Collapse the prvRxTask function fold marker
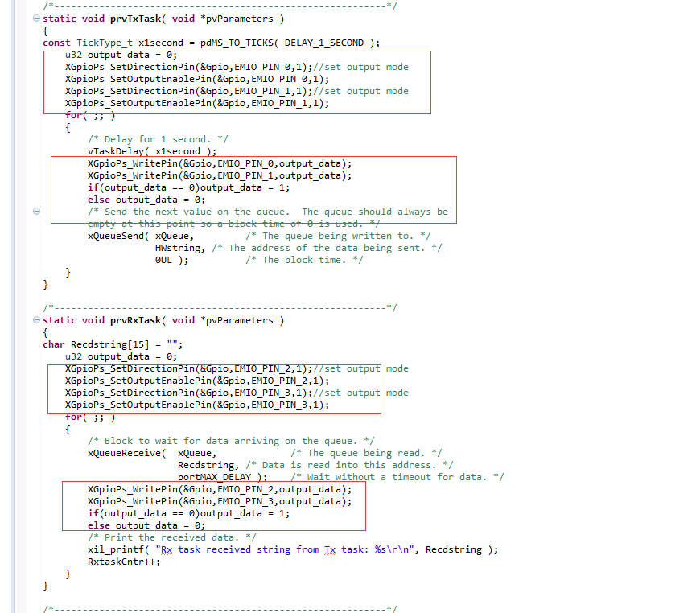Viewport: 700px width, 613px height. (36, 320)
